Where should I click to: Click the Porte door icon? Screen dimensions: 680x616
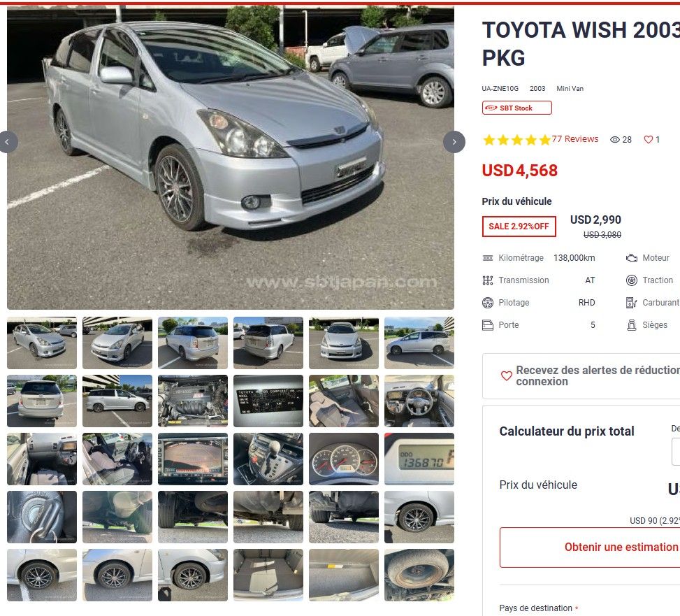(x=488, y=325)
